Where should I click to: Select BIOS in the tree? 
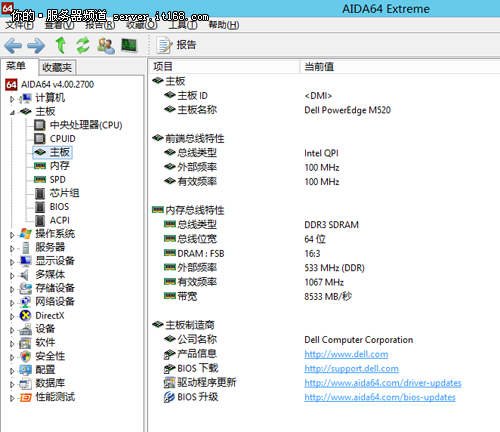59,207
